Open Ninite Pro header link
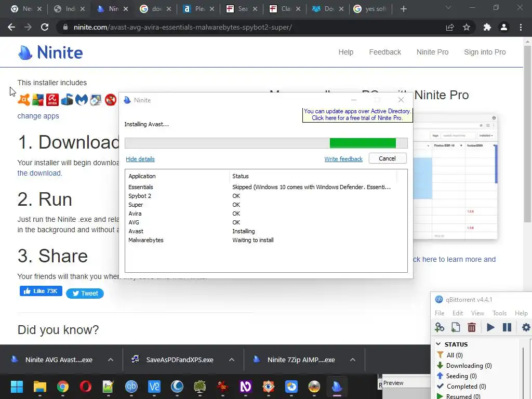Screen dimensions: 532x399 tap(432, 52)
